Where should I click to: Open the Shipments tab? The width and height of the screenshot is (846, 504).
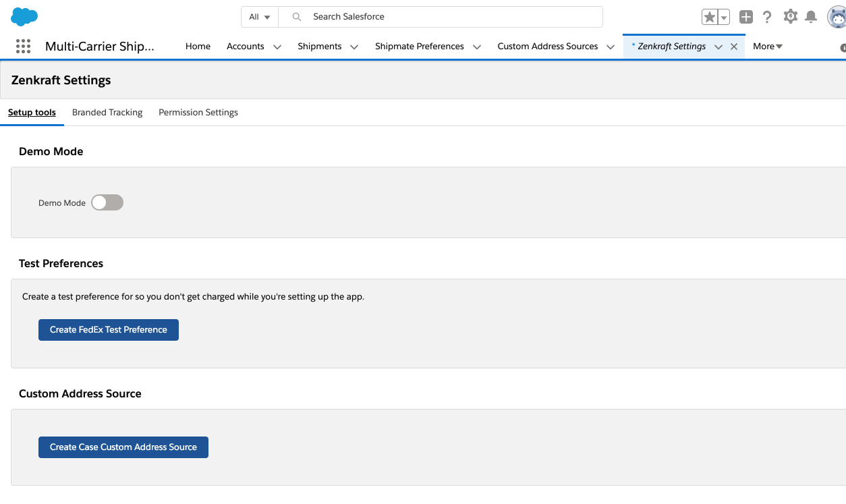pos(320,47)
